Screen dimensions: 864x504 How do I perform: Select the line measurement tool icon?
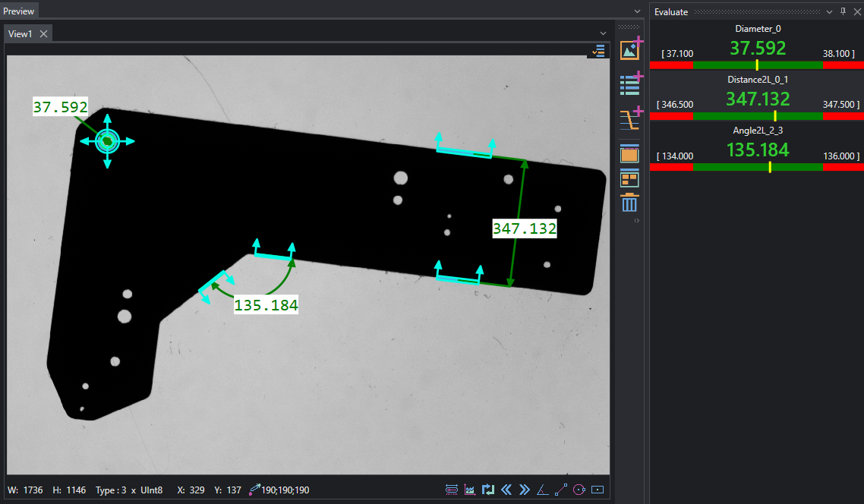coord(561,490)
